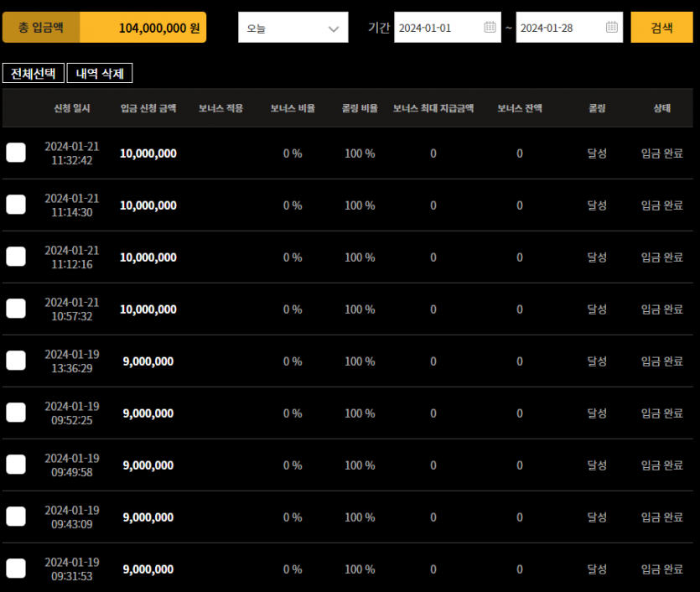Click the 104,000,000 원 total amount

click(159, 29)
